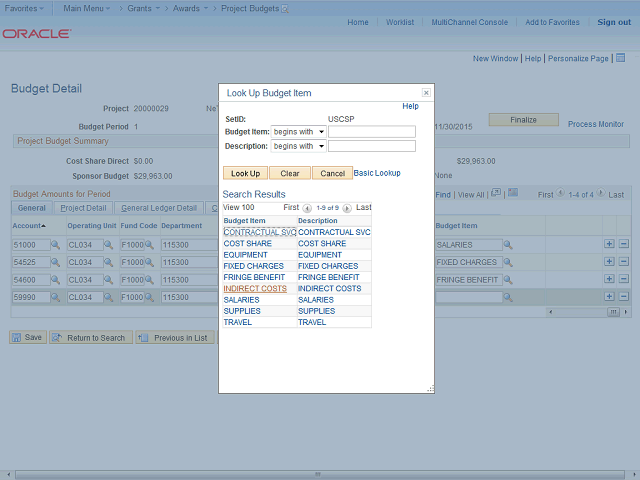This screenshot has height=480, width=640.
Task: Click lookup magnifier beside SALARIES budget item
Action: click(508, 244)
